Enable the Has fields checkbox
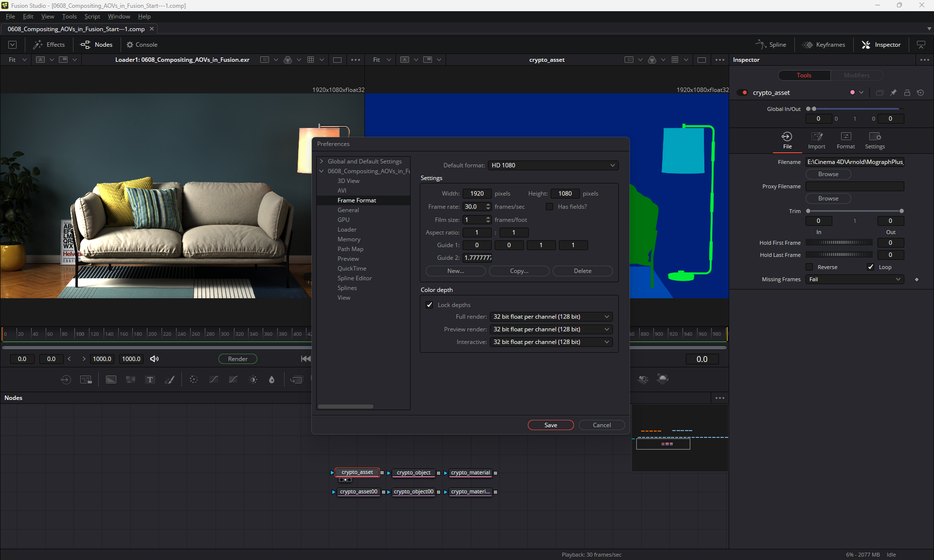The width and height of the screenshot is (934, 560). pos(550,207)
